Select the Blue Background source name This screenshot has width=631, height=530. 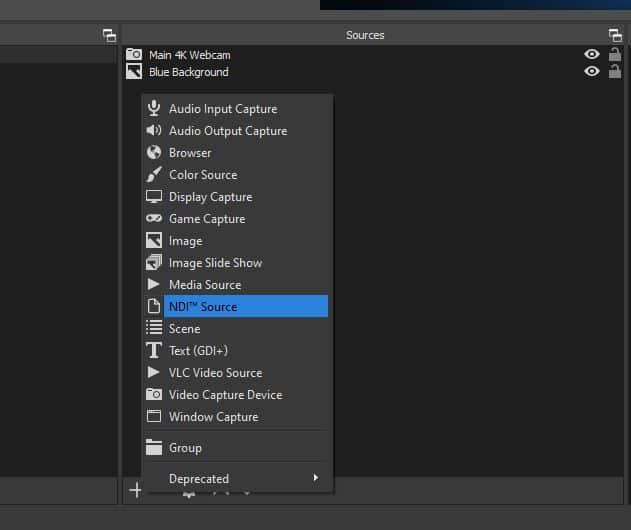point(189,72)
